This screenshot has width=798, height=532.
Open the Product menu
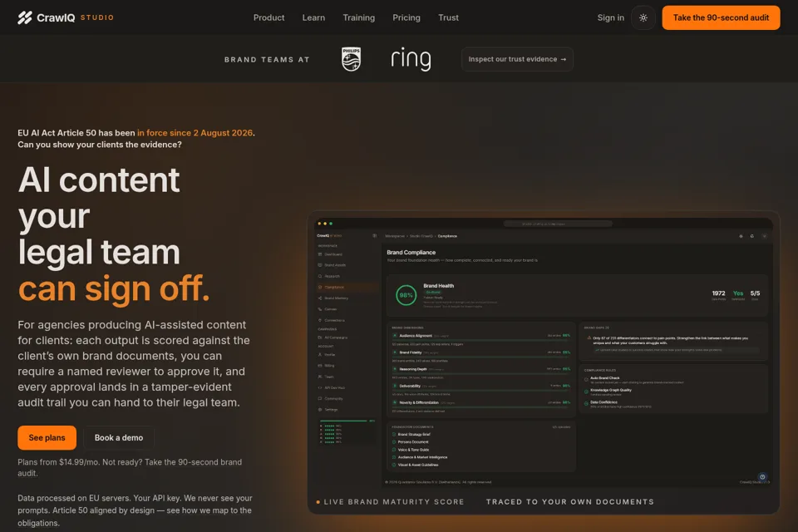[268, 17]
